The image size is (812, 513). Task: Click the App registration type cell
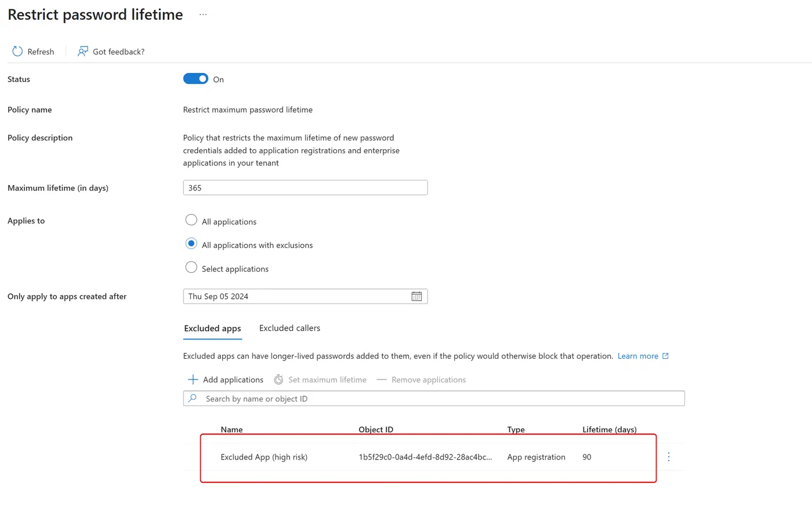[x=536, y=457]
